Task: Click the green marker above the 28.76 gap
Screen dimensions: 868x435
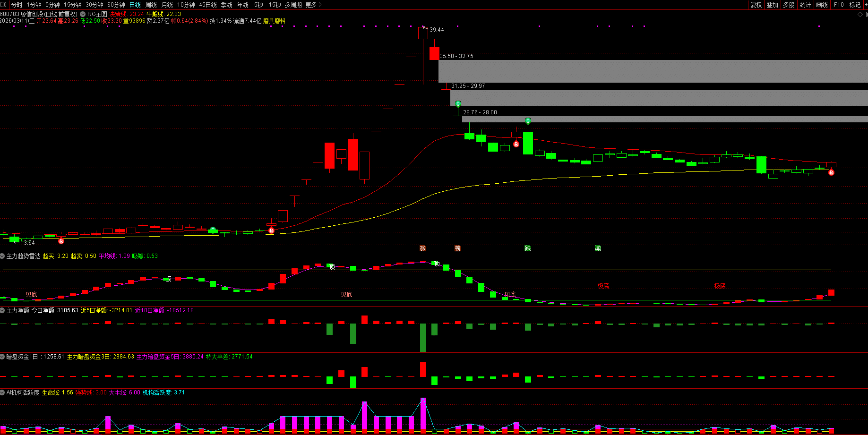Action: point(458,103)
